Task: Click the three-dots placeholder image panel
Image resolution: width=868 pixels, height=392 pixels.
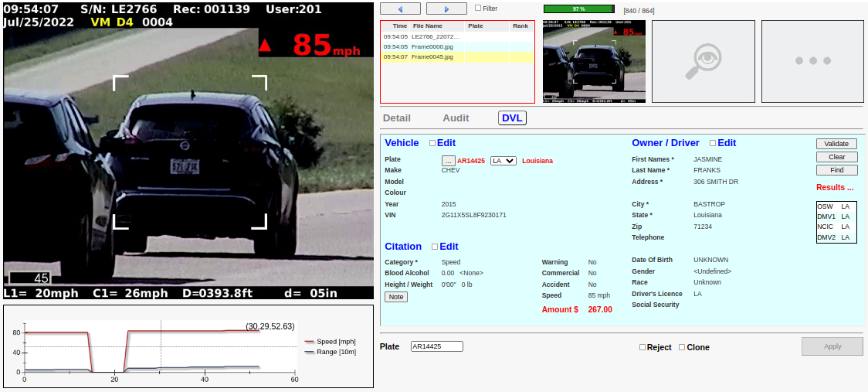Action: [813, 61]
